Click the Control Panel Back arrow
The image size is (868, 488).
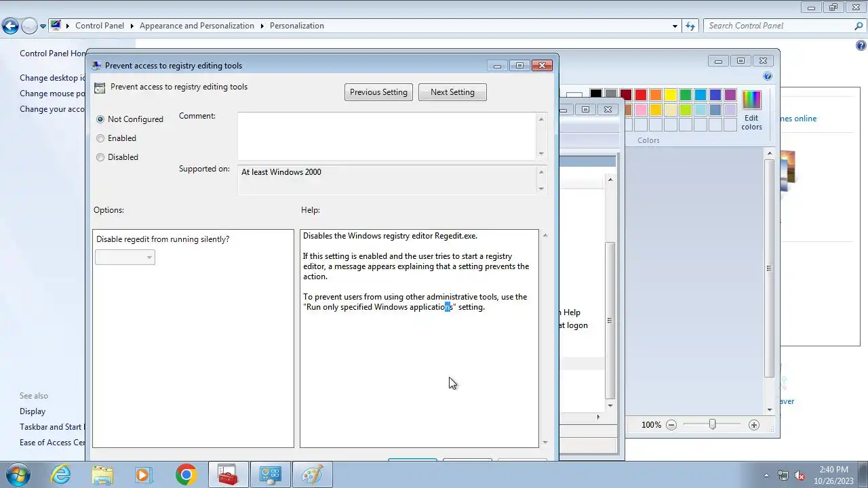click(x=10, y=26)
